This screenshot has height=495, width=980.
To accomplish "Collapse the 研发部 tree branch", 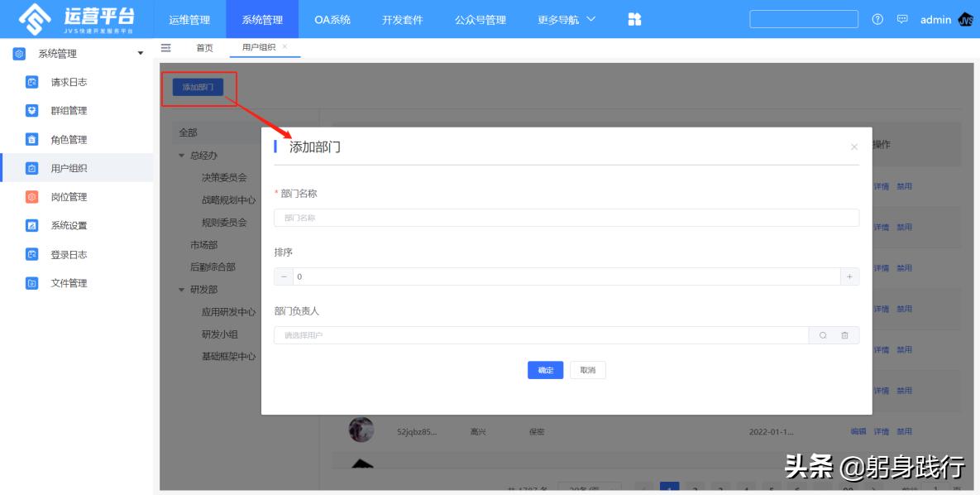I will click(x=181, y=289).
